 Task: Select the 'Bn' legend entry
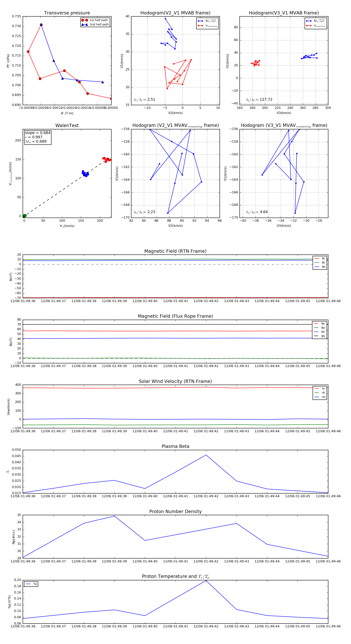320,267
